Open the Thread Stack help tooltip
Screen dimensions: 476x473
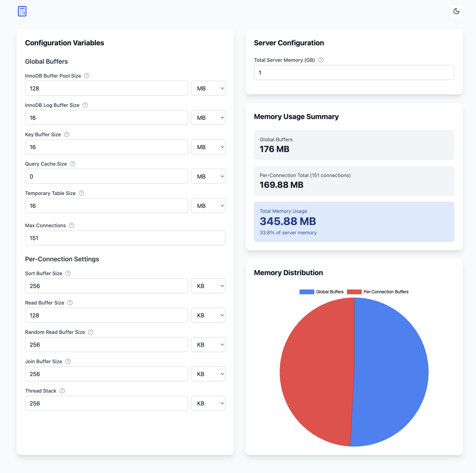62,390
